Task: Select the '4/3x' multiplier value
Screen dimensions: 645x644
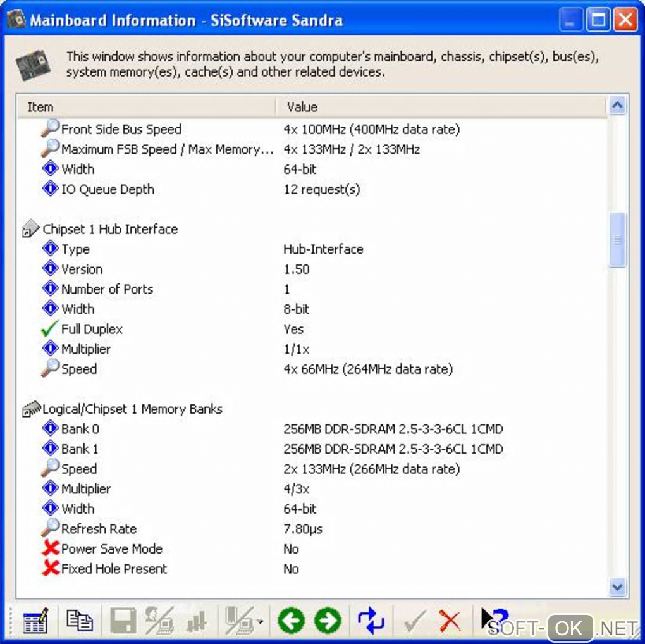Action: [296, 489]
